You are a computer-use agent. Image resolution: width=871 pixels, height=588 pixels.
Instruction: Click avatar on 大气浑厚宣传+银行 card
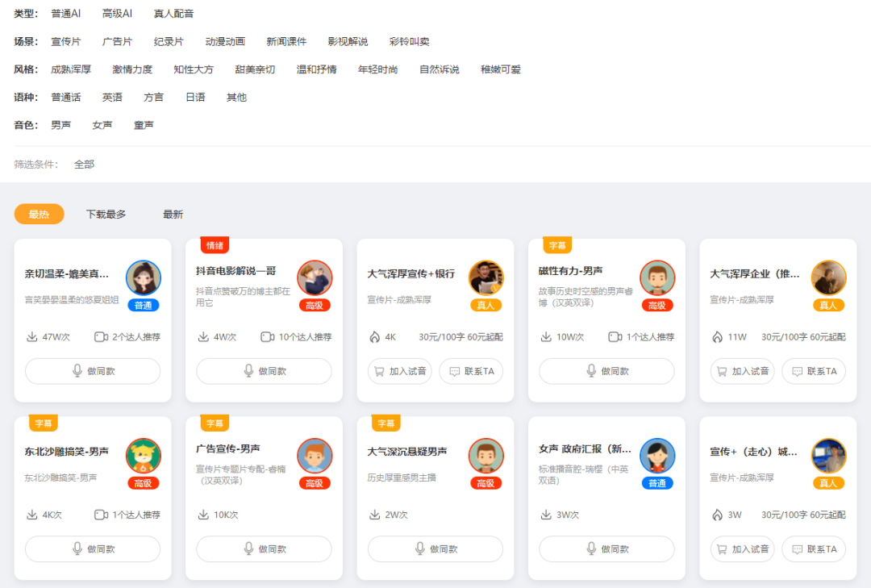[486, 278]
